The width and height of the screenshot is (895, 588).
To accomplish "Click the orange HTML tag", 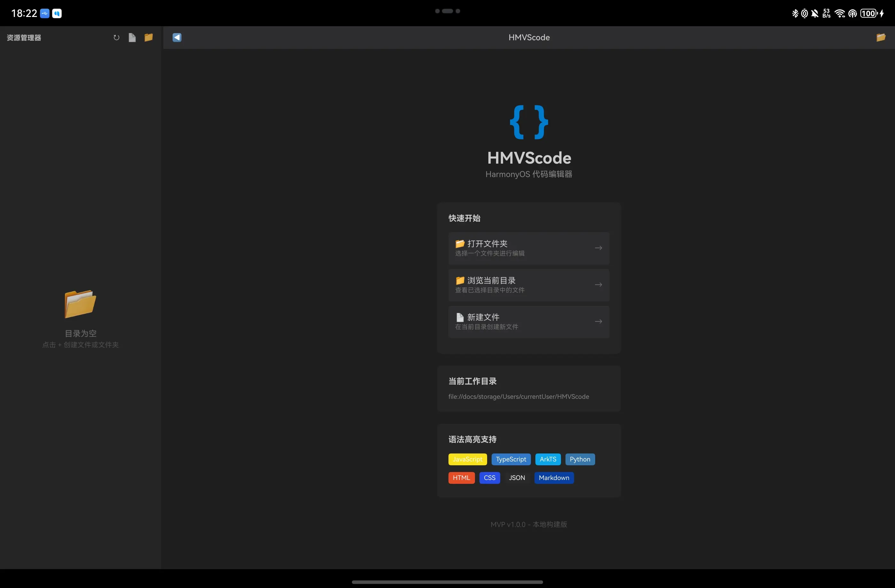I will pos(461,478).
